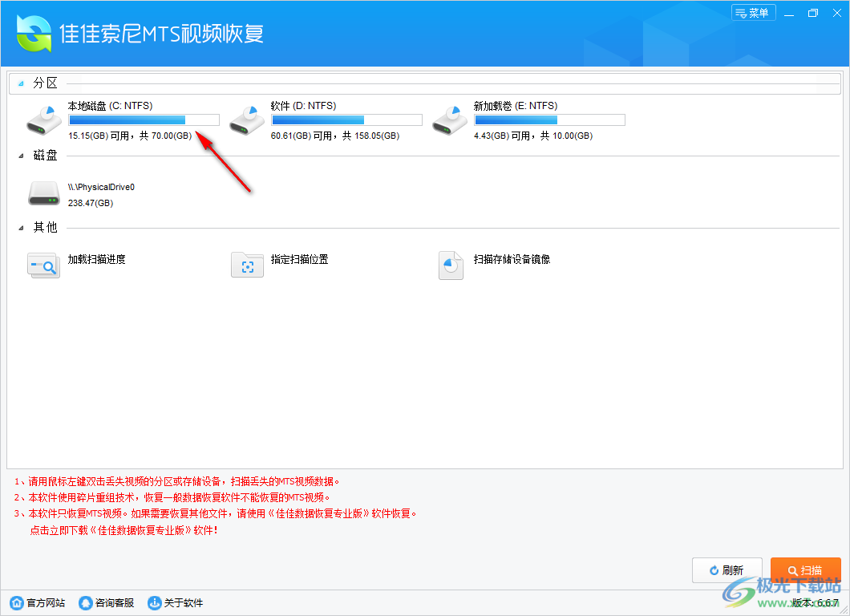
Task: Click the 关于软件 info icon
Action: (x=155, y=602)
